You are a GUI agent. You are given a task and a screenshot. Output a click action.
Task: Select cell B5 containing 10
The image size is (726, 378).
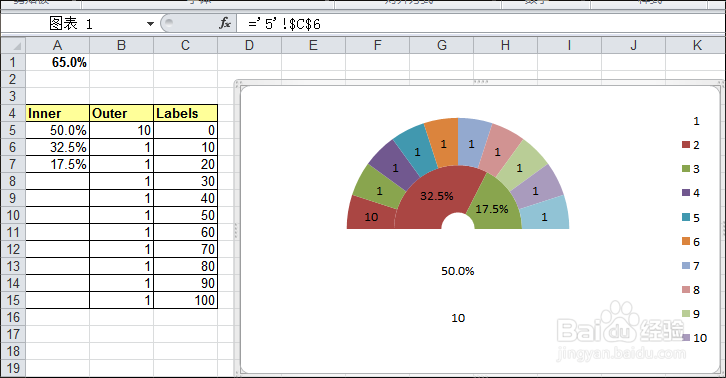pyautogui.click(x=121, y=130)
